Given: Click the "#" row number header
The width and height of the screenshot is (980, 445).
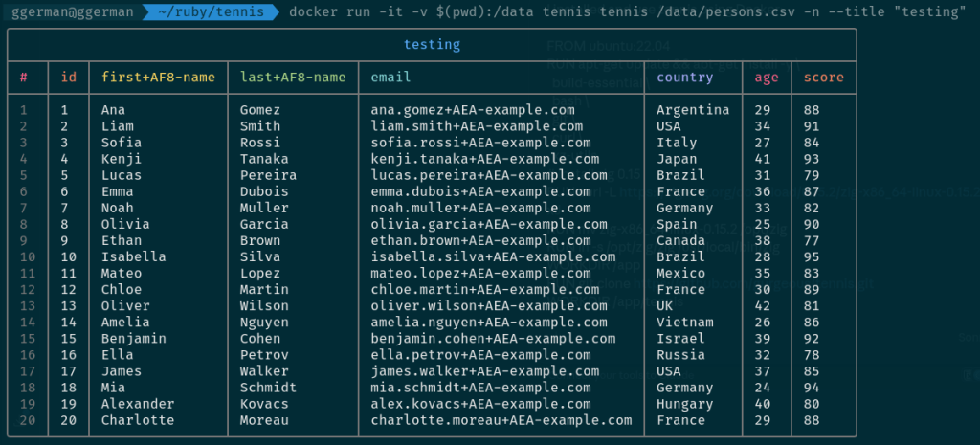Looking at the screenshot, I should point(24,78).
